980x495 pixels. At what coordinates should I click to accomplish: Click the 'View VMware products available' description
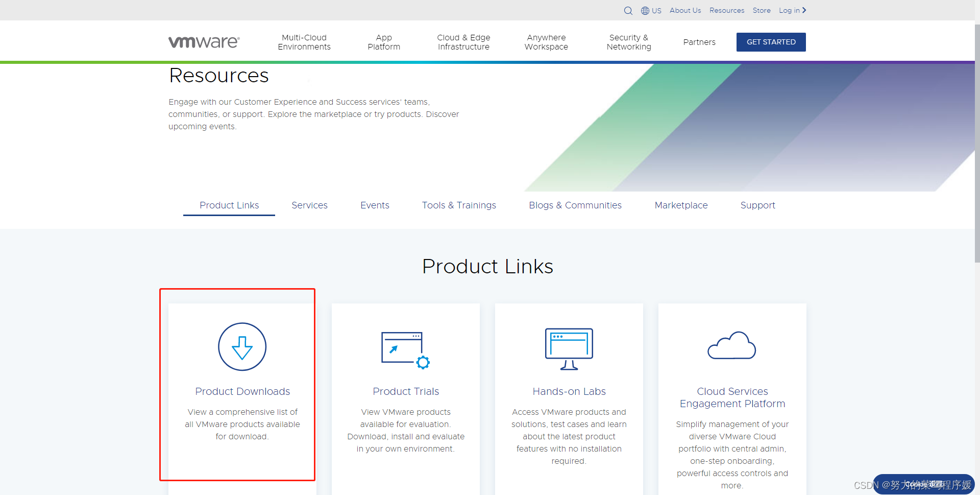[406, 430]
